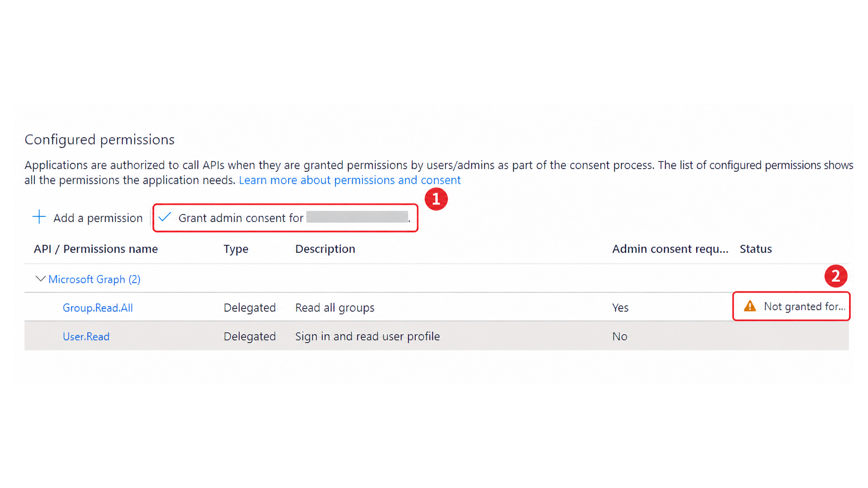
Task: Click the 'No' admin consent cell
Action: point(620,336)
